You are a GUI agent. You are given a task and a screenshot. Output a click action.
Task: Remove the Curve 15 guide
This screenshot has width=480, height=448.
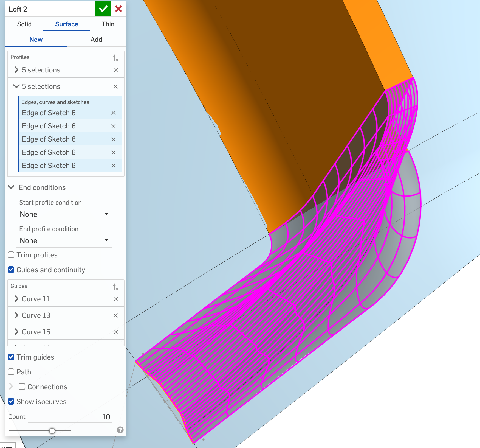pyautogui.click(x=116, y=332)
